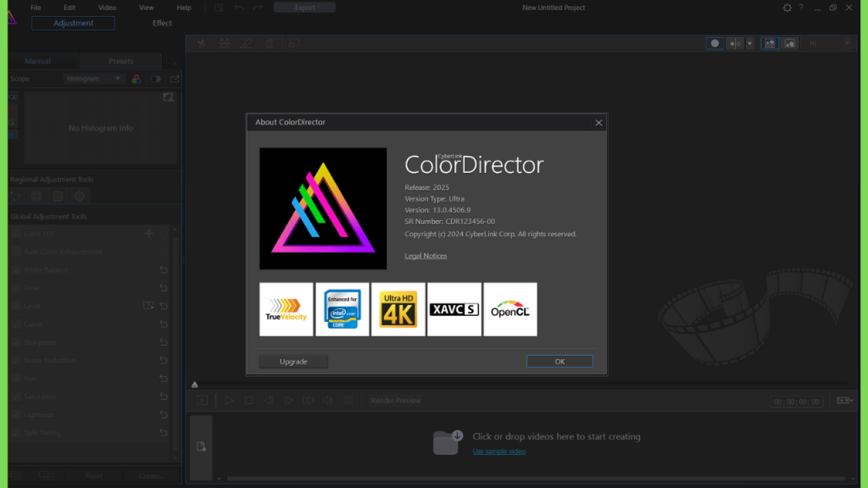Switch to the Effect tab
This screenshot has height=488, width=868.
162,23
